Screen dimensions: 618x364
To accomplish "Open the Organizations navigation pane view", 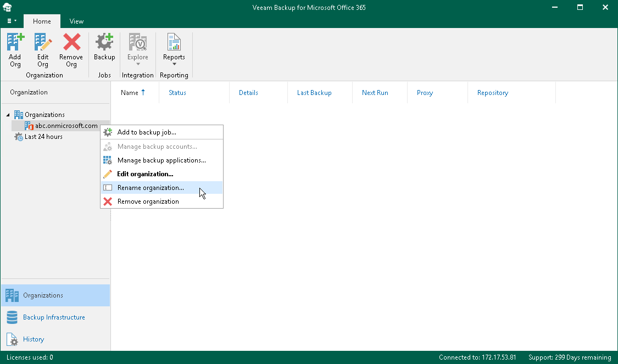I will tap(55, 295).
